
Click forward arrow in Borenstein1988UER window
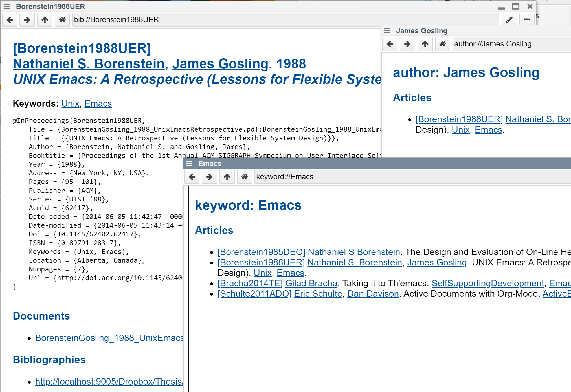(x=27, y=20)
